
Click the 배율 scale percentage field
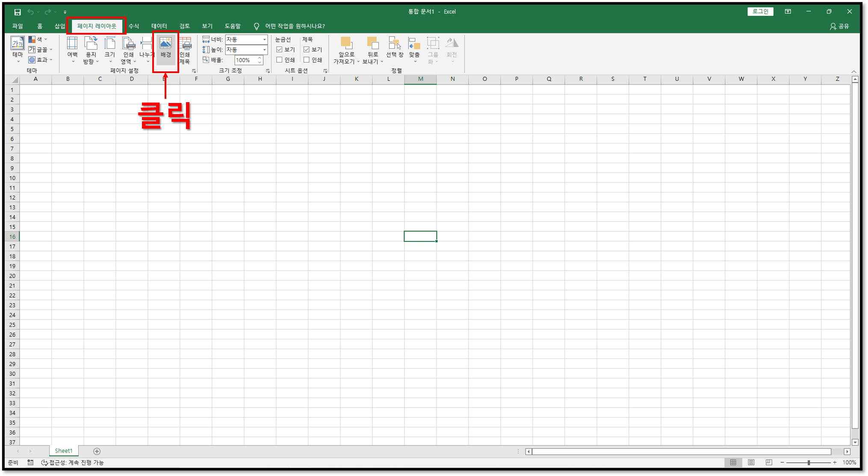click(245, 60)
